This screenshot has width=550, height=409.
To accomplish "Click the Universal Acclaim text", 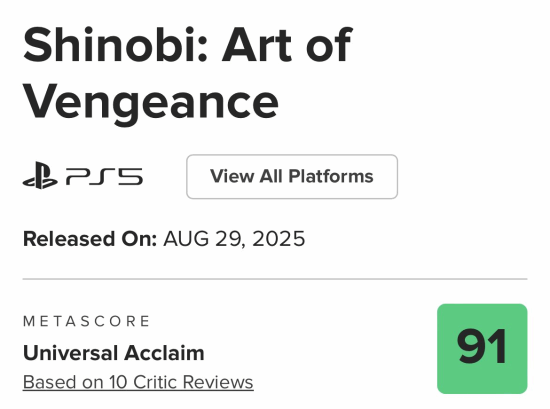I will (114, 353).
